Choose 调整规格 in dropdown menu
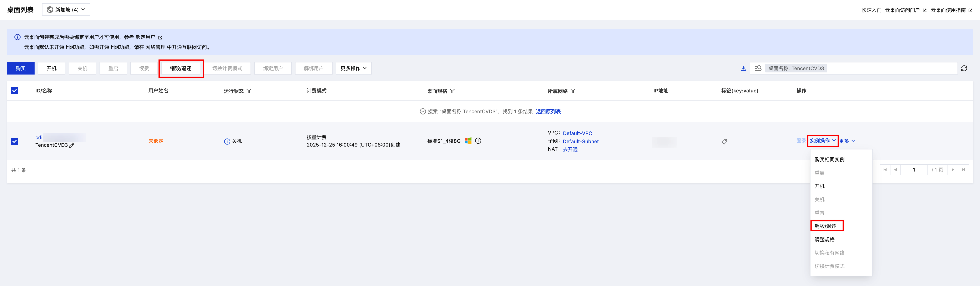The height and width of the screenshot is (286, 980). tap(824, 239)
